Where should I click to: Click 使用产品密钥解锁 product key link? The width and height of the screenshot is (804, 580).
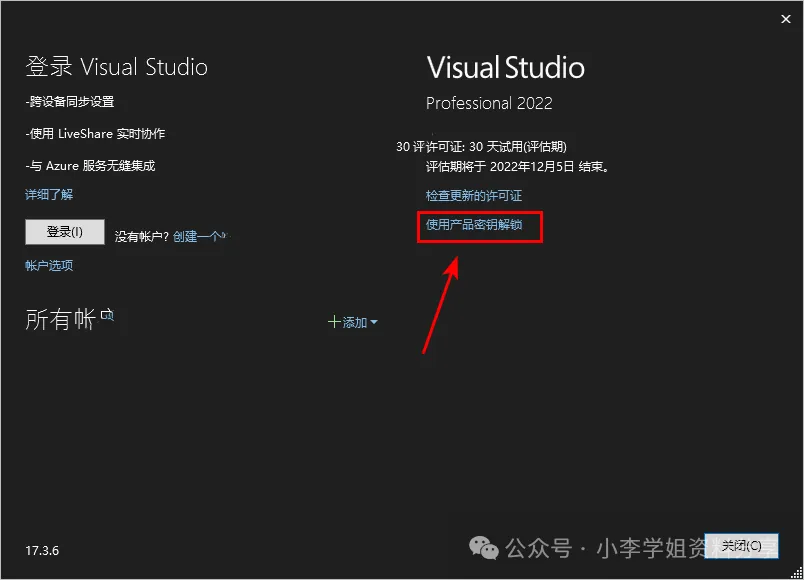[x=474, y=225]
